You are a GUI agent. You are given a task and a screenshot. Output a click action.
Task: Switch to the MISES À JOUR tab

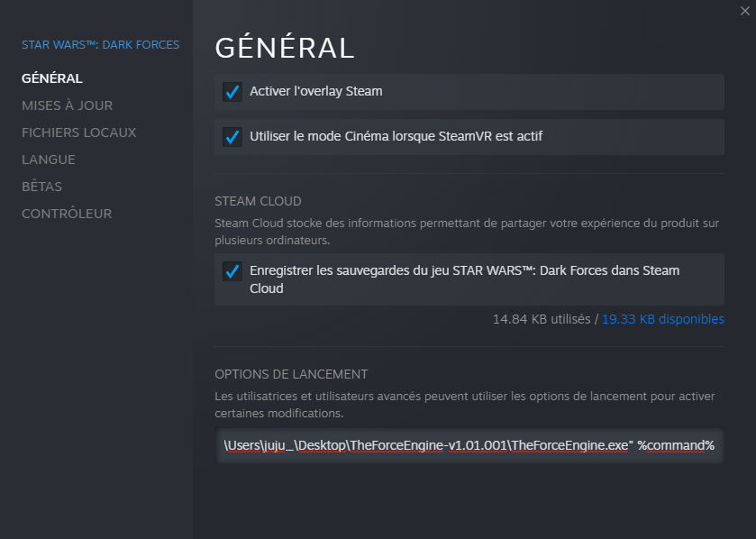point(67,105)
